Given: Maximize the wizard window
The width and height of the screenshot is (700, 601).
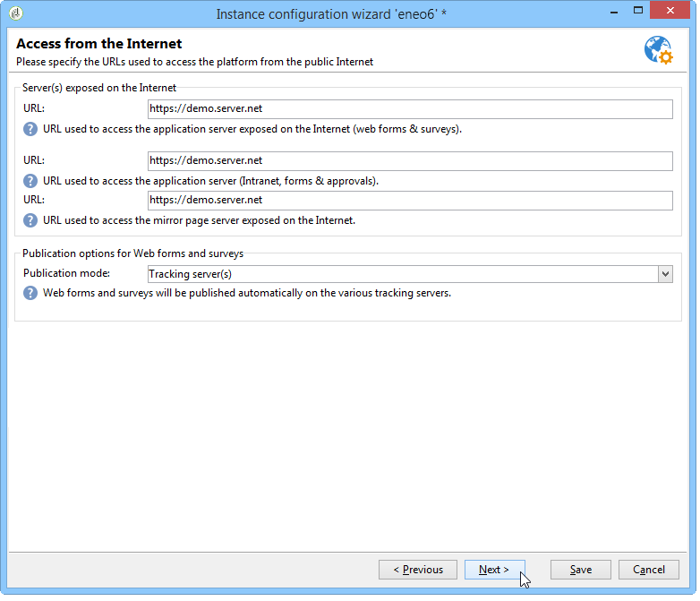Looking at the screenshot, I should tap(638, 11).
